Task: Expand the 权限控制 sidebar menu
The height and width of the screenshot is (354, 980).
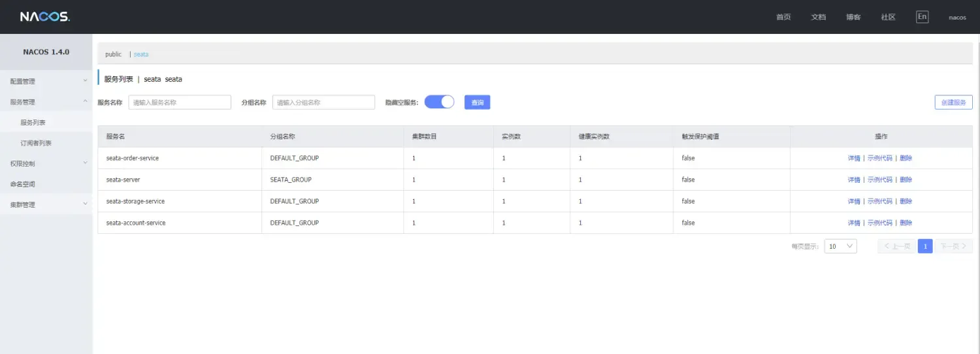Action: click(x=46, y=163)
